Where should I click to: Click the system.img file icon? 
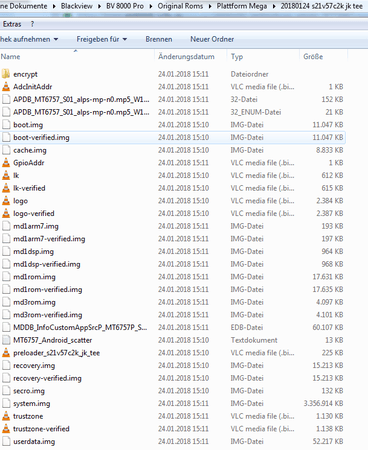click(x=6, y=403)
